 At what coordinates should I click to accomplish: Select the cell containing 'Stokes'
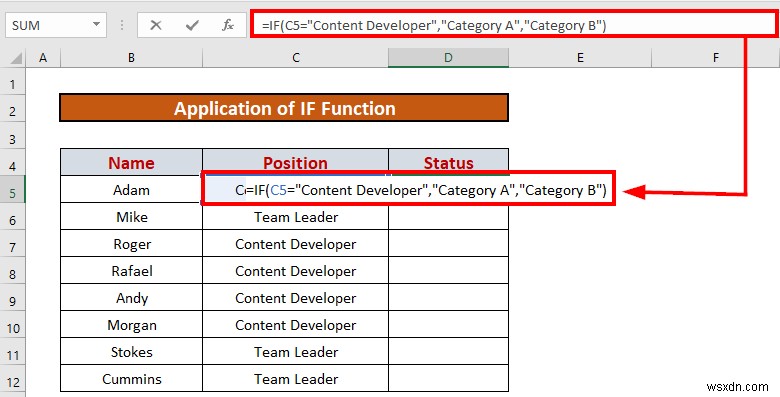coord(131,352)
